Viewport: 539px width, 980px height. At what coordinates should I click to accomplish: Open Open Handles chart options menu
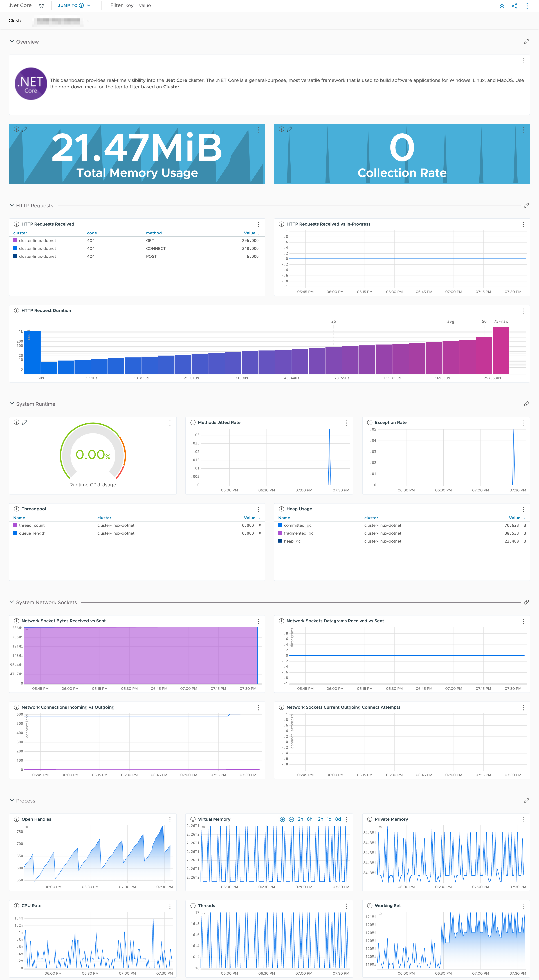coord(170,819)
